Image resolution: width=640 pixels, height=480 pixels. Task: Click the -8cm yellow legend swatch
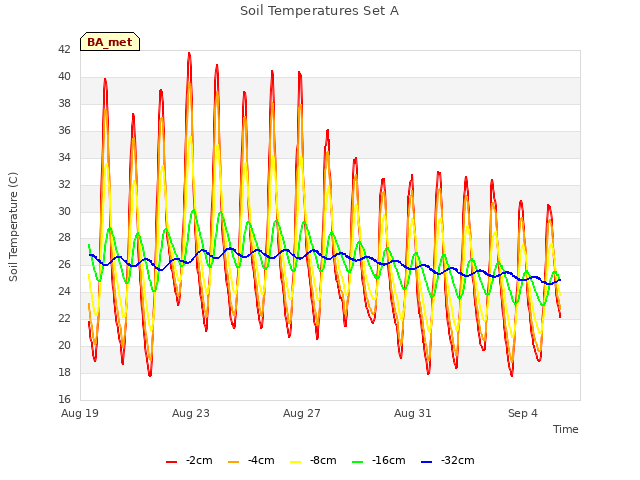[296, 462]
